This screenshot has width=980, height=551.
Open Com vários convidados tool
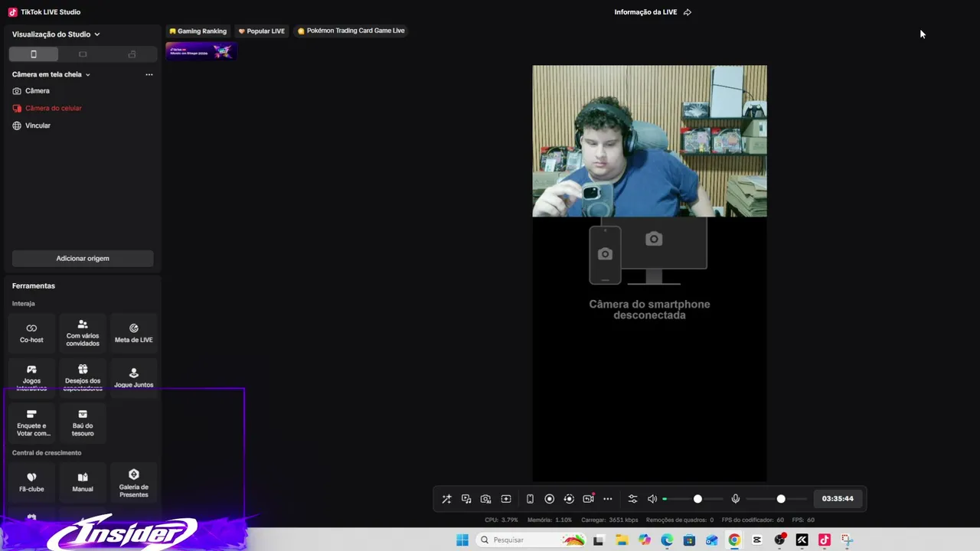point(83,333)
